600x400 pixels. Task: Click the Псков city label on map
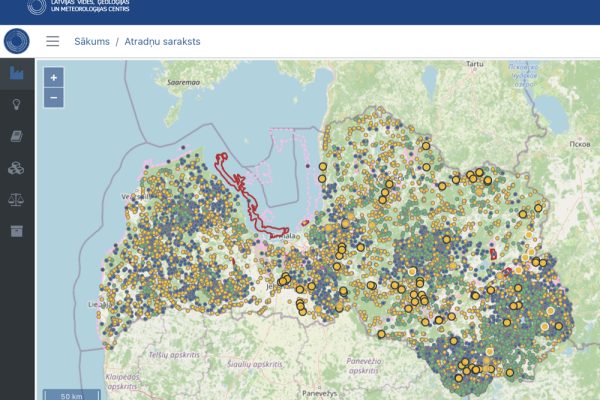pyautogui.click(x=580, y=144)
